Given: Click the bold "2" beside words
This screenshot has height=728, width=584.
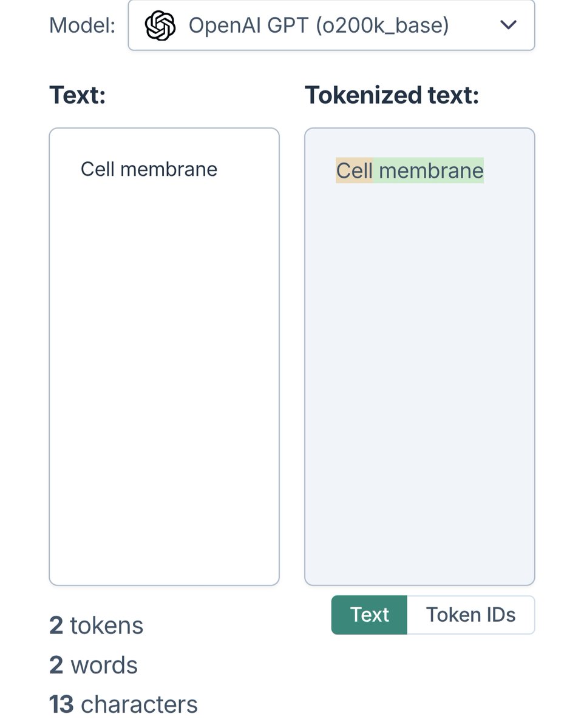Looking at the screenshot, I should point(56,666).
